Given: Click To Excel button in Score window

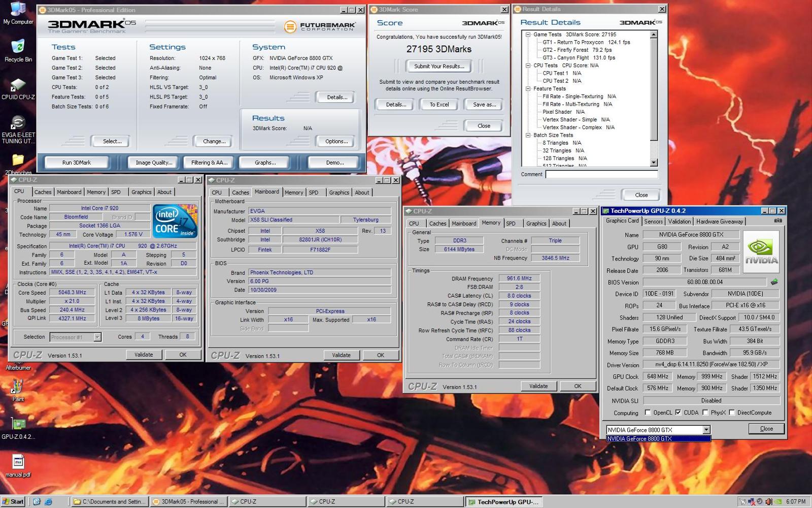Looking at the screenshot, I should 439,105.
